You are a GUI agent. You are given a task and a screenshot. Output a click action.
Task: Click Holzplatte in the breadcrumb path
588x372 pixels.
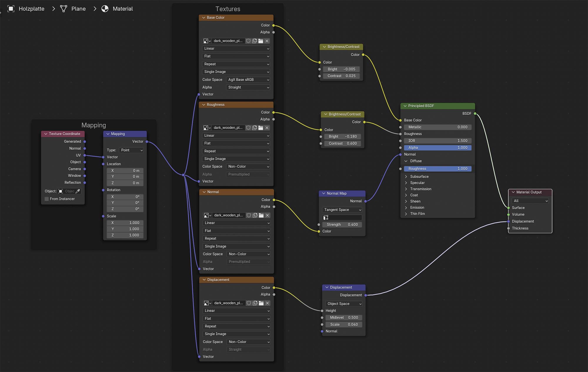(x=31, y=9)
